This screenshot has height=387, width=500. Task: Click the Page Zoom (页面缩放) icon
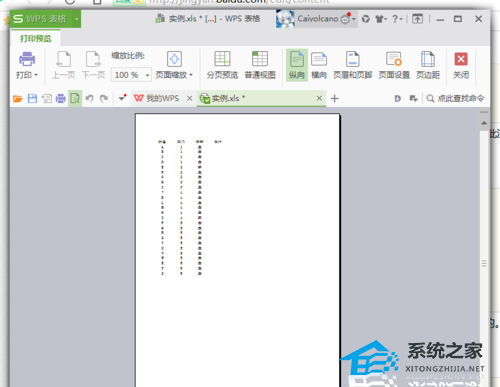coord(174,59)
